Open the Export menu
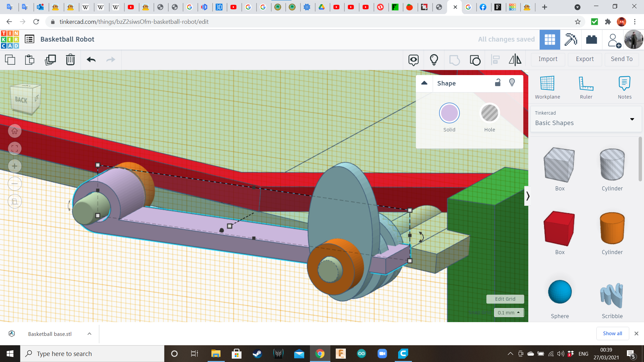The width and height of the screenshot is (644, 362). point(585,59)
